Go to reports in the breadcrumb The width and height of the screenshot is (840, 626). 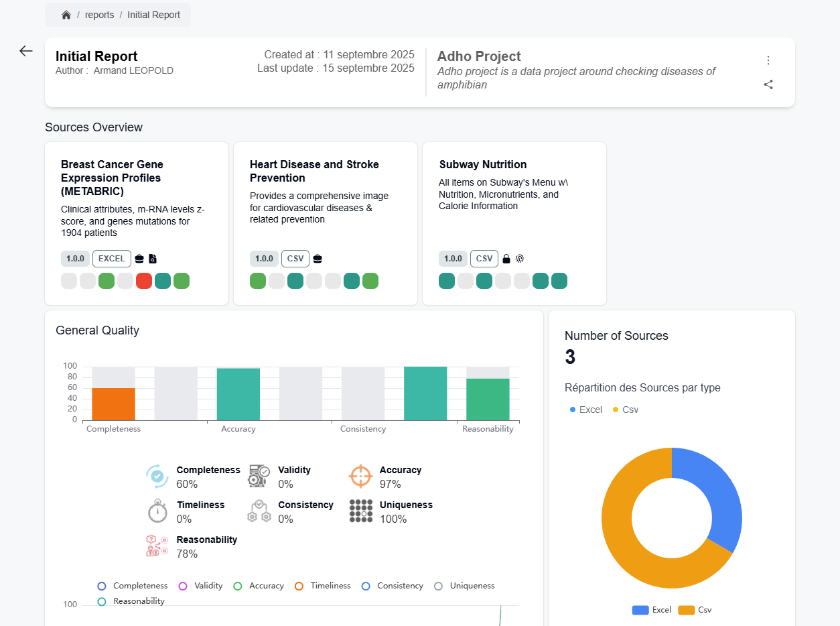99,15
